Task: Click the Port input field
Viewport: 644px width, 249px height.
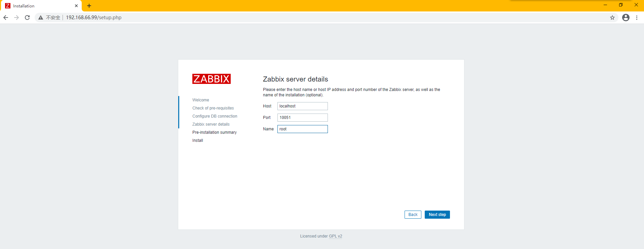Action: coord(303,118)
